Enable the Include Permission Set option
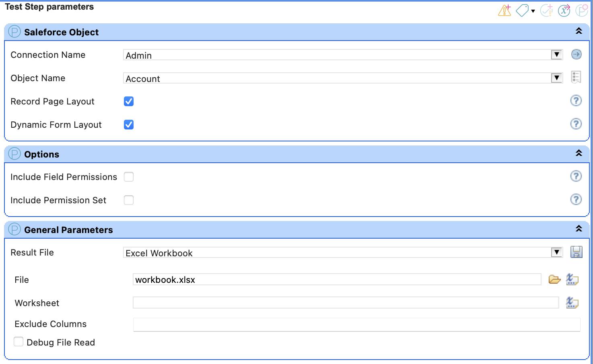Viewport: 593px width, 364px height. click(x=128, y=200)
